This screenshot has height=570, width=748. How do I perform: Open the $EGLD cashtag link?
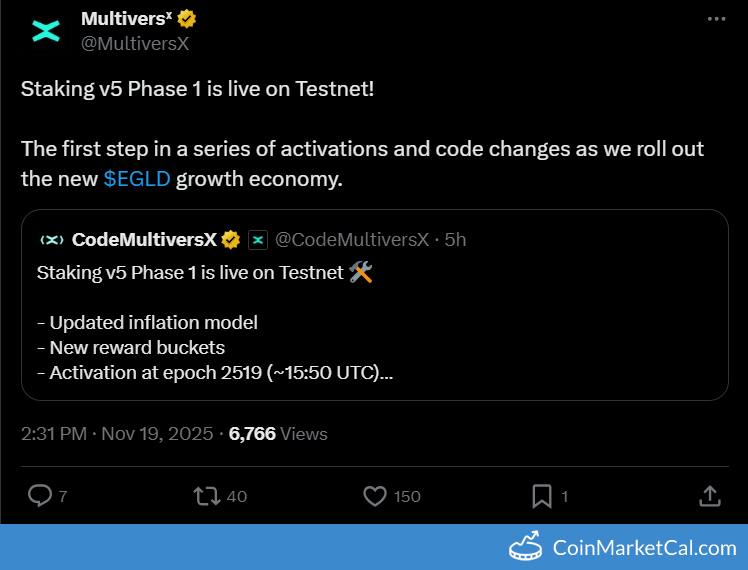coord(137,179)
